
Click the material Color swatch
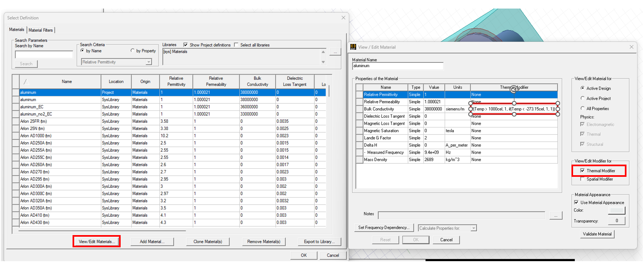click(x=616, y=210)
